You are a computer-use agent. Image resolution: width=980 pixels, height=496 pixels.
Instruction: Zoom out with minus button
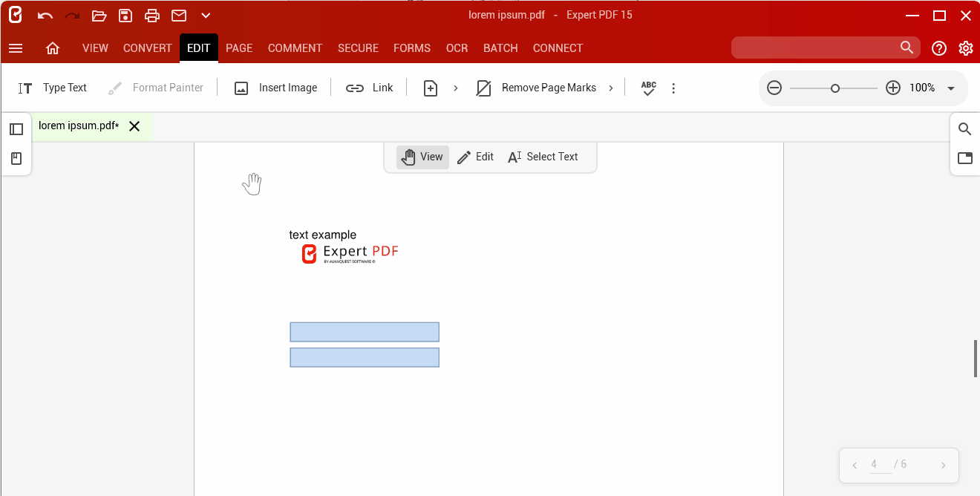774,88
